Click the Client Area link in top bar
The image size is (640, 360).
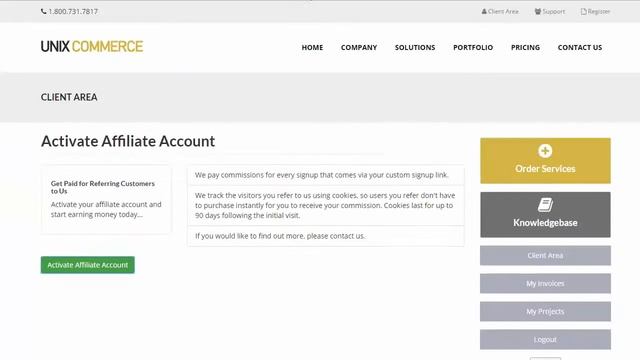pyautogui.click(x=503, y=11)
